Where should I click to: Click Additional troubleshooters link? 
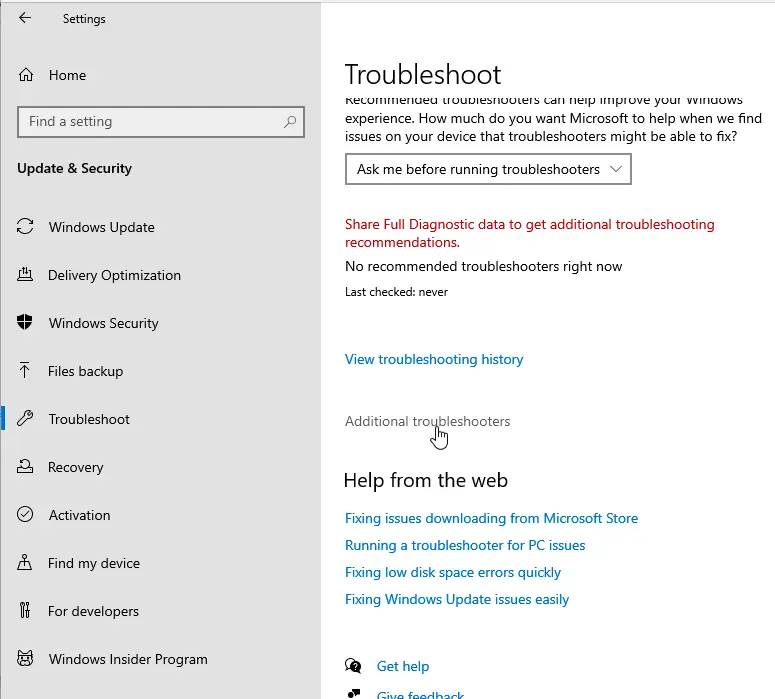(427, 421)
